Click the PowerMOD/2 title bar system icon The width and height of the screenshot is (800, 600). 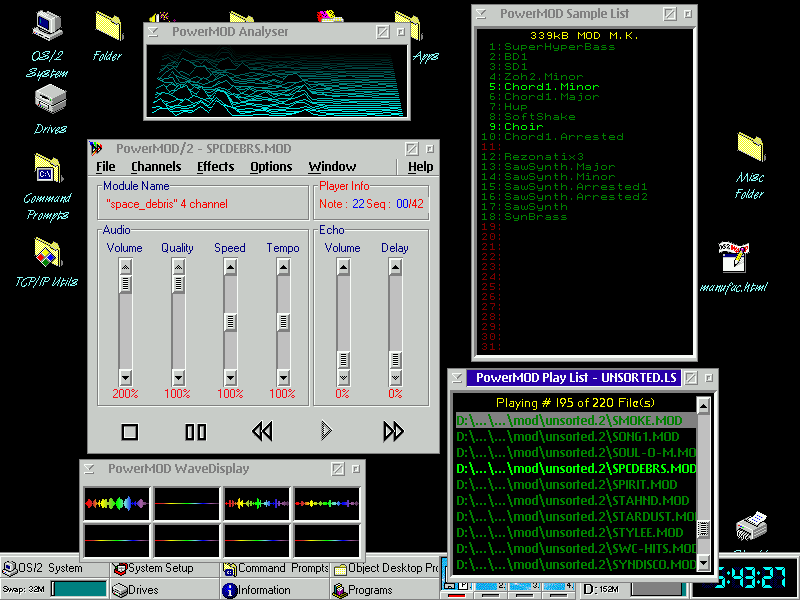[x=96, y=148]
